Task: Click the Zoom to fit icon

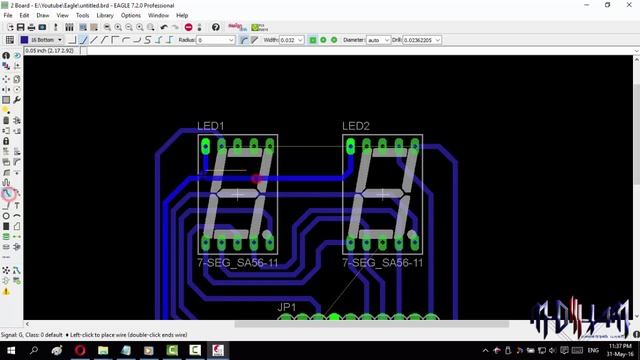Action: click(x=107, y=27)
